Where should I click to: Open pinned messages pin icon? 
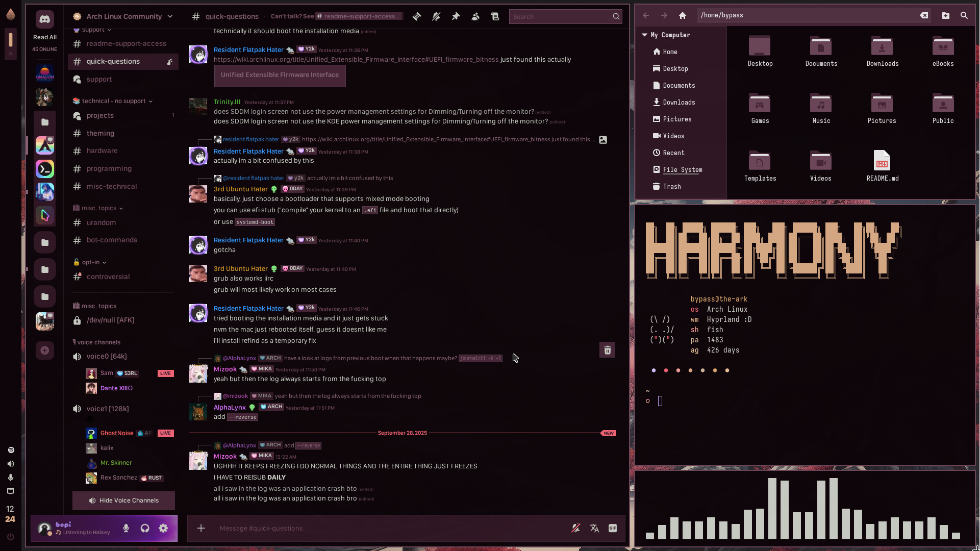(x=456, y=16)
